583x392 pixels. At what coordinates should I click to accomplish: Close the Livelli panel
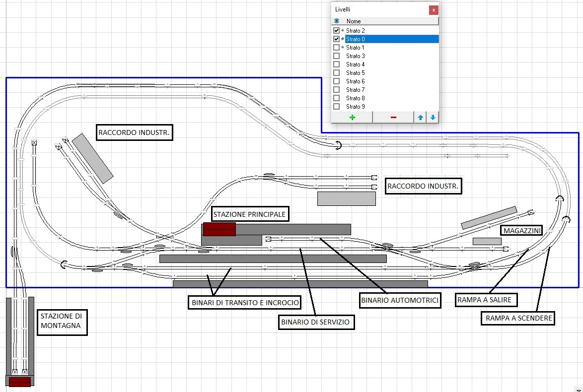pos(434,10)
